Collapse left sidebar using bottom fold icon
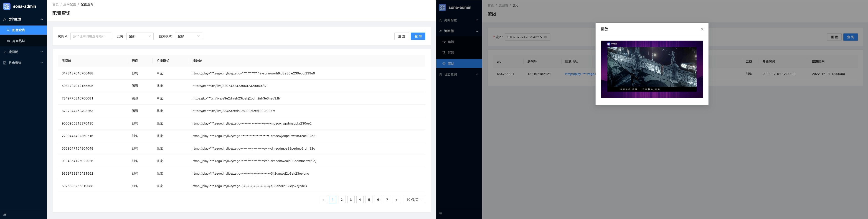This screenshot has width=868, height=219. pos(5,214)
